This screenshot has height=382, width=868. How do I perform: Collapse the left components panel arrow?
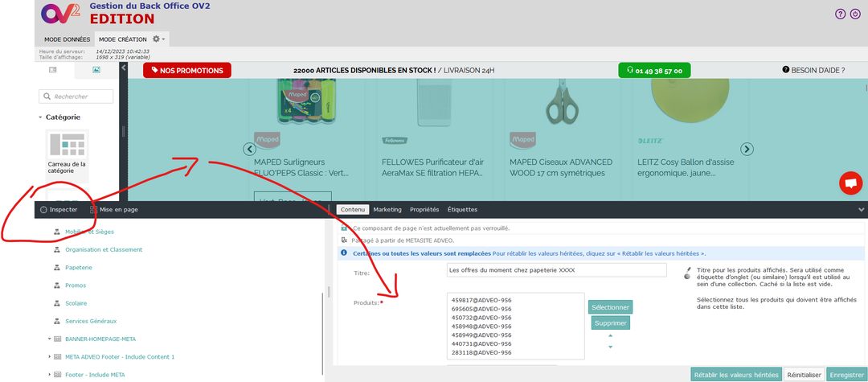(x=124, y=68)
